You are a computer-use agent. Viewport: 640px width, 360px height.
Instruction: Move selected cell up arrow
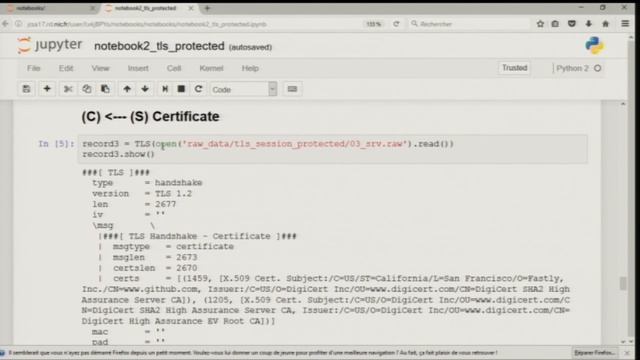click(127, 89)
